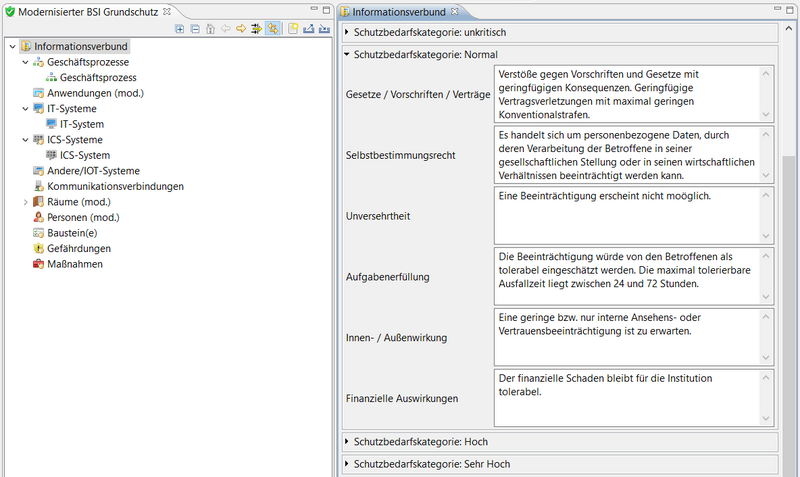Image resolution: width=800 pixels, height=477 pixels.
Task: Click the export icon with upward arrow
Action: [x=308, y=29]
